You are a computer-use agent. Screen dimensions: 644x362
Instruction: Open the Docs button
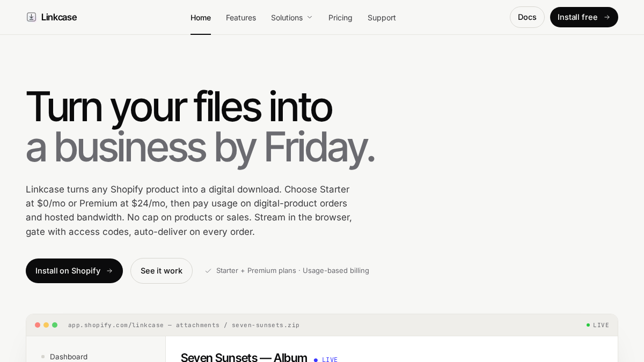[527, 17]
